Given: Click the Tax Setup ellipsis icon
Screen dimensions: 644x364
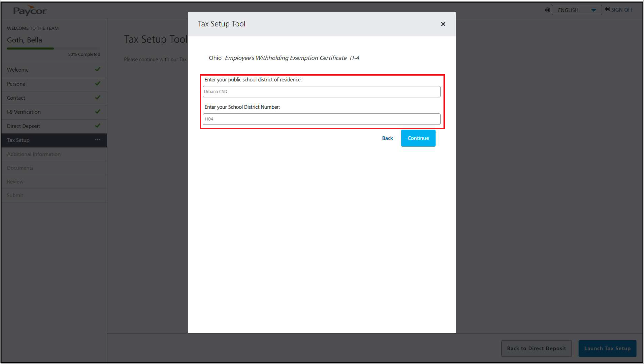Looking at the screenshot, I should coord(98,140).
